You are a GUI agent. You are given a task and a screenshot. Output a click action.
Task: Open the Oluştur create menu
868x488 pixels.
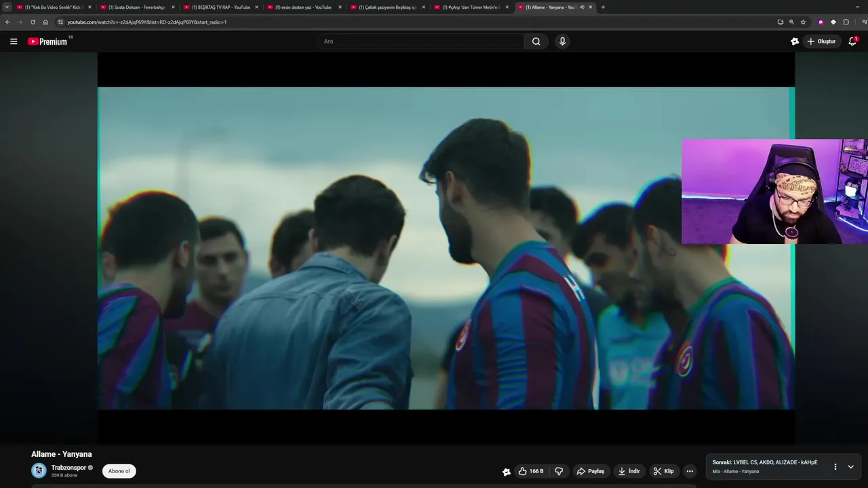[822, 41]
